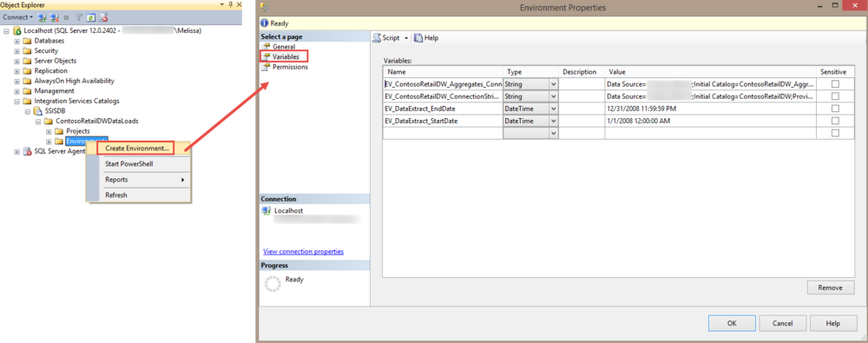Tick Sensitive for EV_DataExtract_StartDate variable
The image size is (868, 343).
coord(835,120)
